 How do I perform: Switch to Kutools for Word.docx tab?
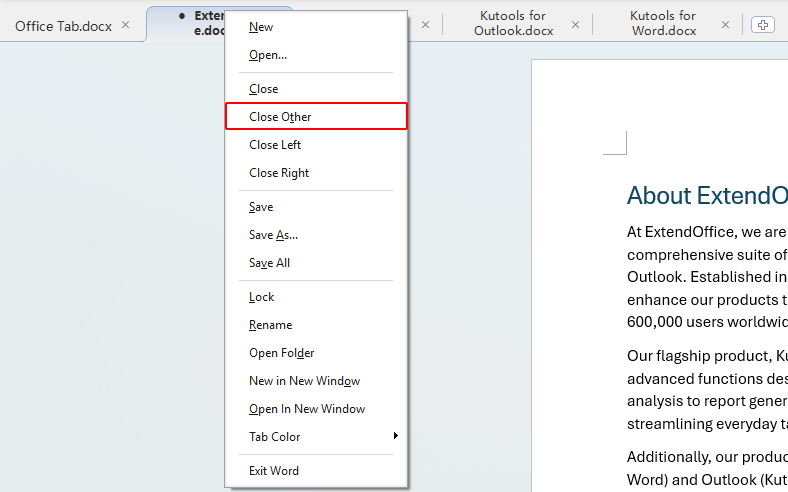pyautogui.click(x=663, y=24)
